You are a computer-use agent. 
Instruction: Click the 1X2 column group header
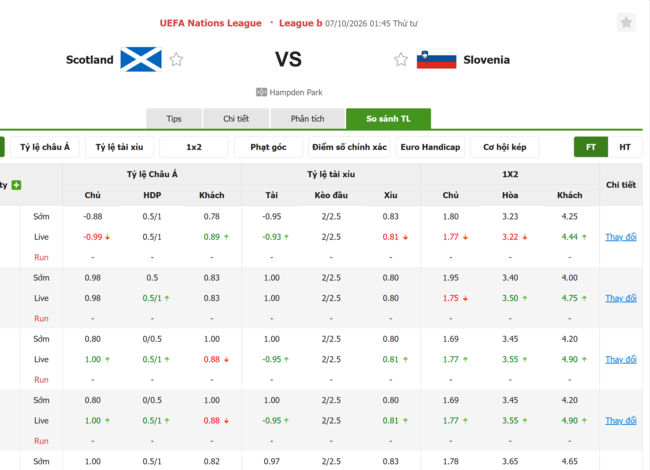510,174
